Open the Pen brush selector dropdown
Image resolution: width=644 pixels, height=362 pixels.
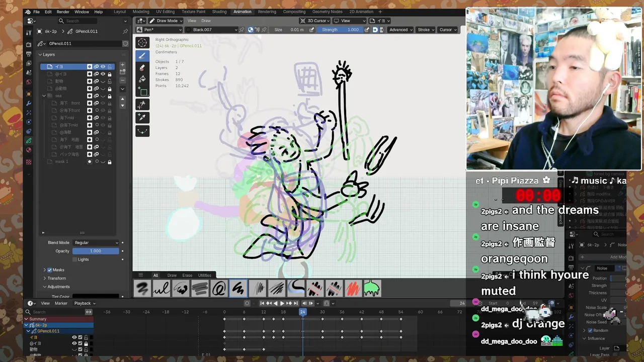pyautogui.click(x=159, y=30)
